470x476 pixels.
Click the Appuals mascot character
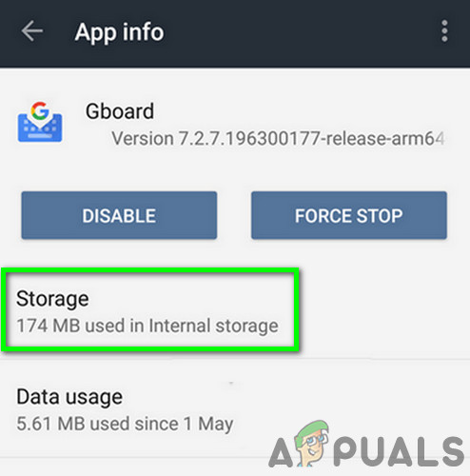tap(311, 444)
